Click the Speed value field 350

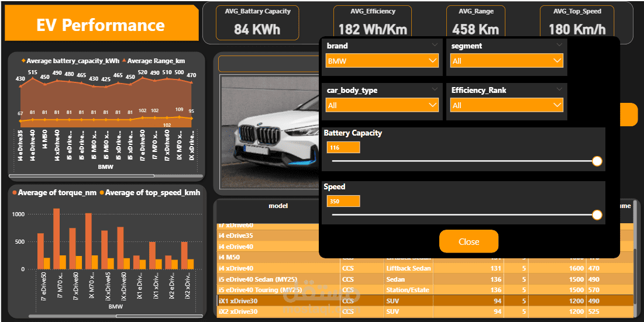pyautogui.click(x=343, y=201)
